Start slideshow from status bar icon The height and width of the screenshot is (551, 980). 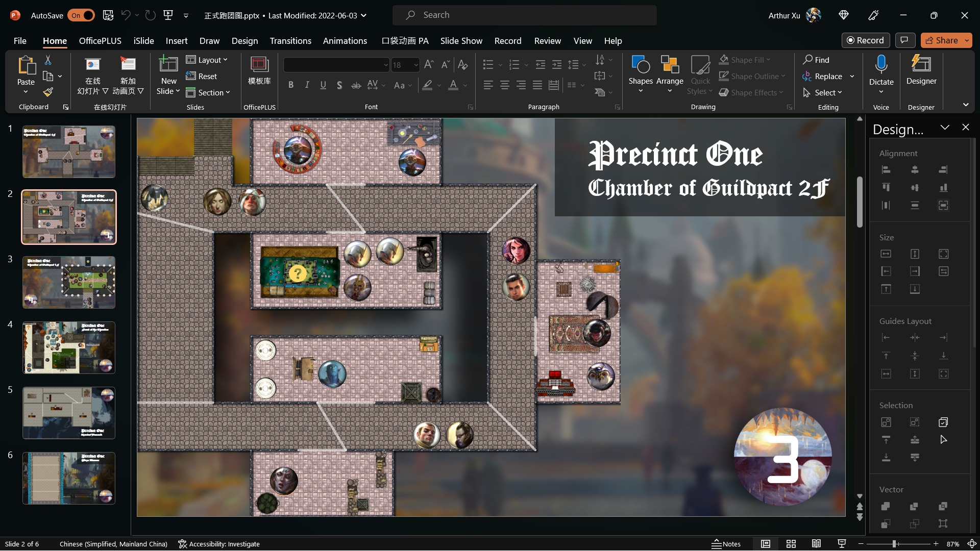(842, 544)
